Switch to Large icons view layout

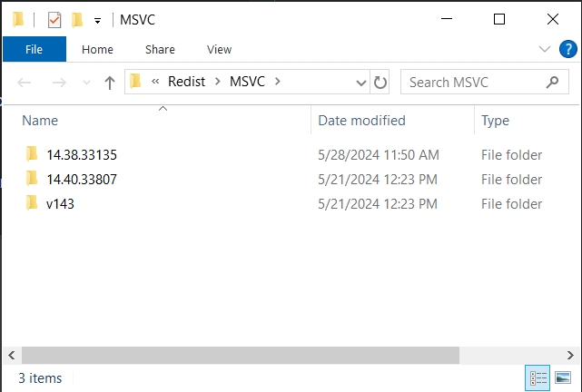(x=563, y=377)
